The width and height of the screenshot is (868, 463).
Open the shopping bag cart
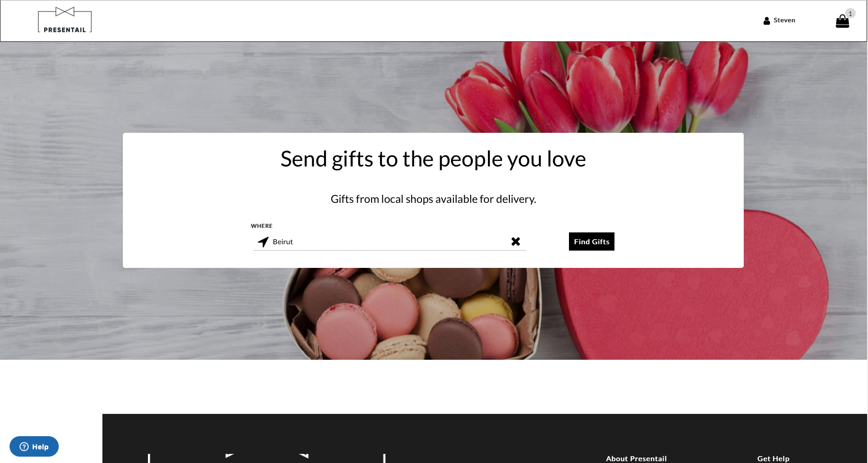click(842, 22)
